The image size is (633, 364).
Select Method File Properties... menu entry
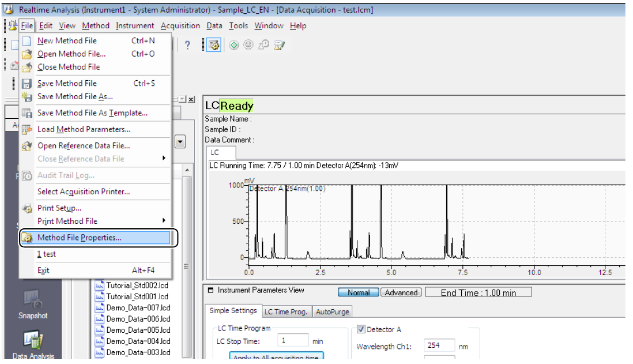tap(95, 238)
